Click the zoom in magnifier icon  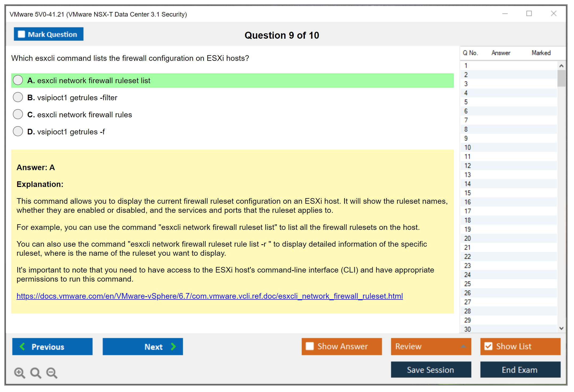(x=19, y=373)
